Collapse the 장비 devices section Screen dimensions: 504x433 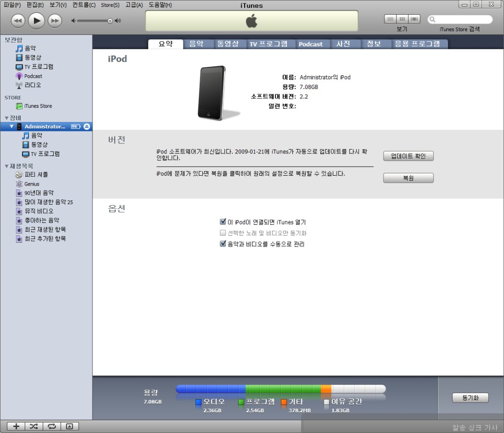tap(6, 118)
